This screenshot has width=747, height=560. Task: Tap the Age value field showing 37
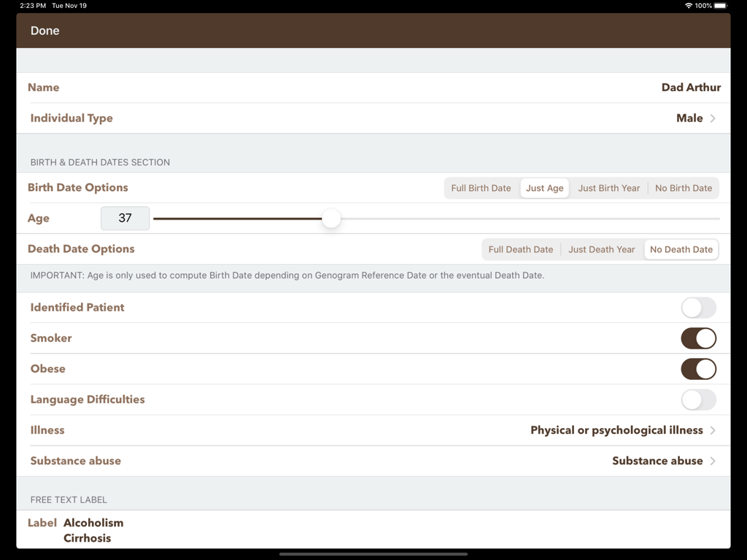[x=125, y=218]
